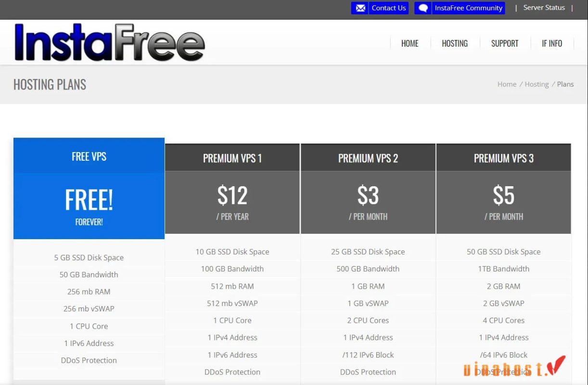The height and width of the screenshot is (385, 588).
Task: Select the PREMIUM VPS 1 plan header
Action: point(232,157)
